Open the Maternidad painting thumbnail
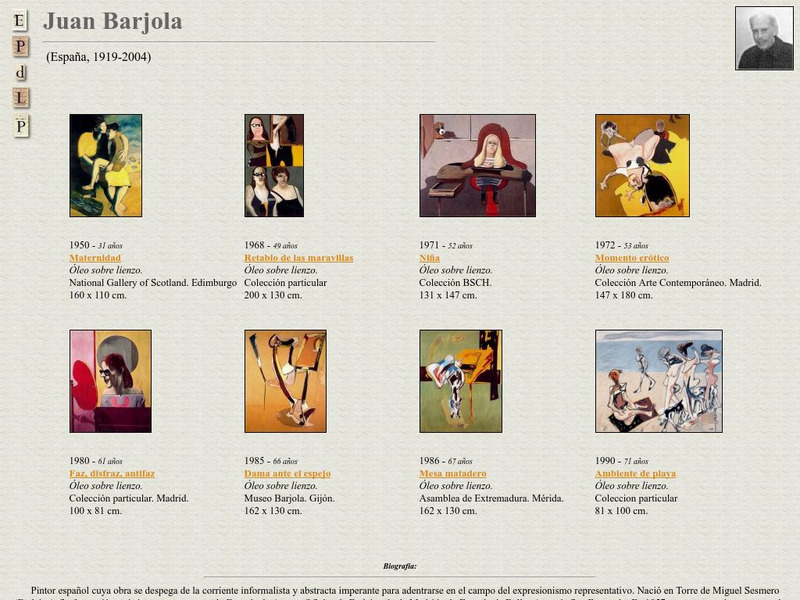Screen dimensions: 800x600 [x=106, y=165]
